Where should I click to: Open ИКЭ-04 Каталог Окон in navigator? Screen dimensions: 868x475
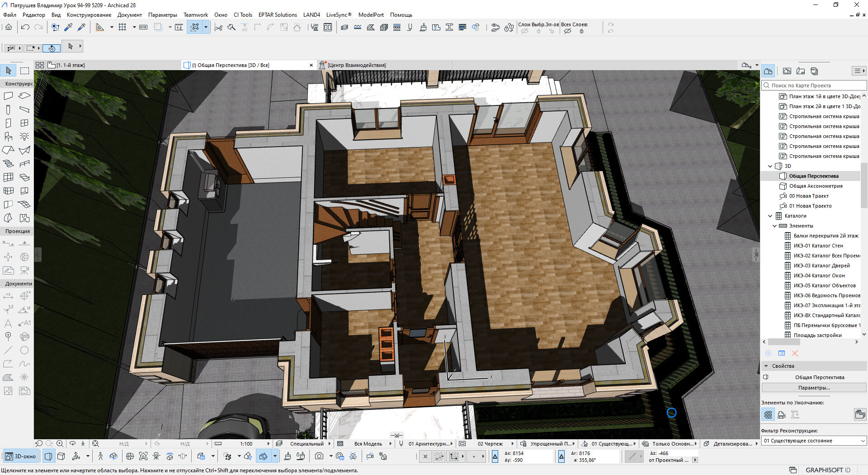pos(819,275)
